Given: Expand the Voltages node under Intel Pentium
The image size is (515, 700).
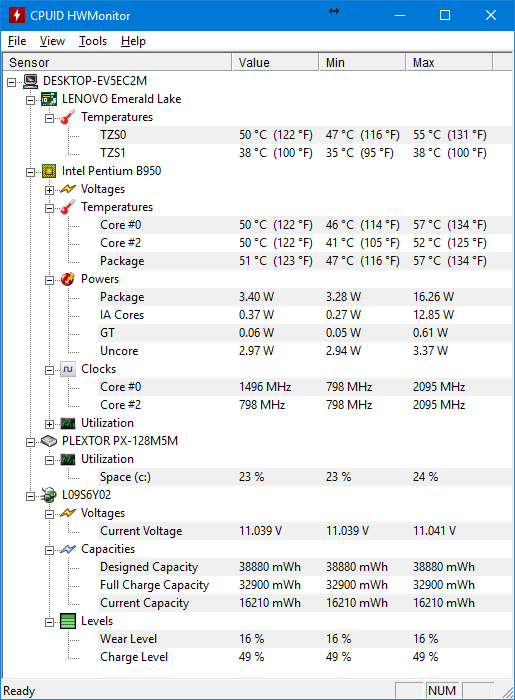Looking at the screenshot, I should [50, 190].
